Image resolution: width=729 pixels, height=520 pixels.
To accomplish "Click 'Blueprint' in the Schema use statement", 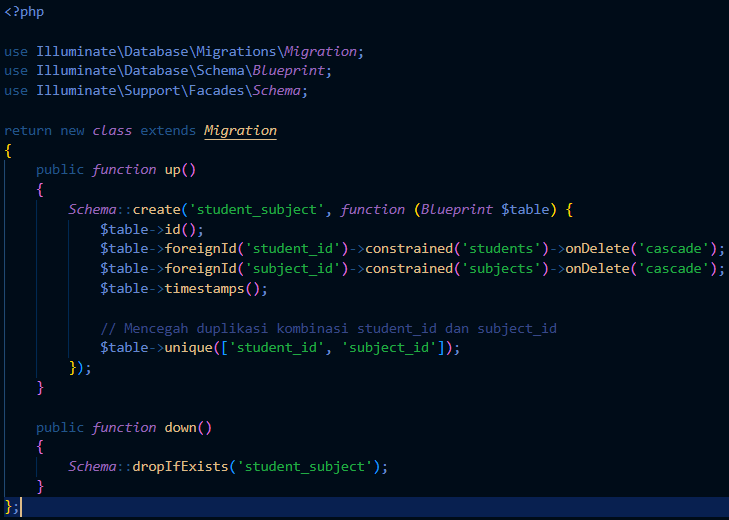I will 288,71.
